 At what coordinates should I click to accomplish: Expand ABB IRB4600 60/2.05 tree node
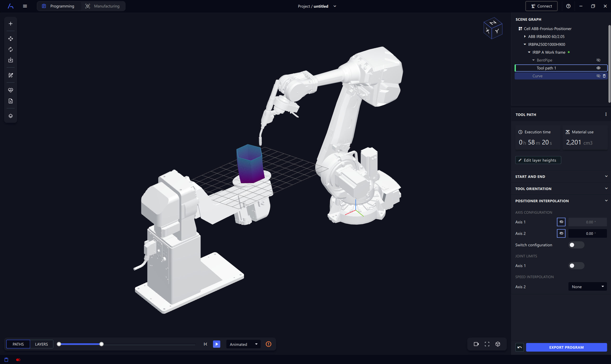coord(525,36)
